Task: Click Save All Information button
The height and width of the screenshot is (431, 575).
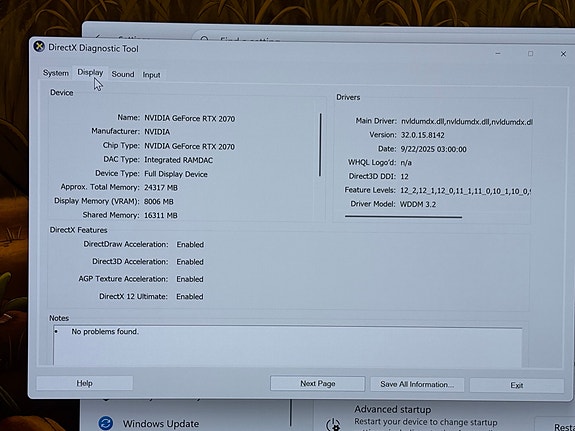Action: pos(417,384)
